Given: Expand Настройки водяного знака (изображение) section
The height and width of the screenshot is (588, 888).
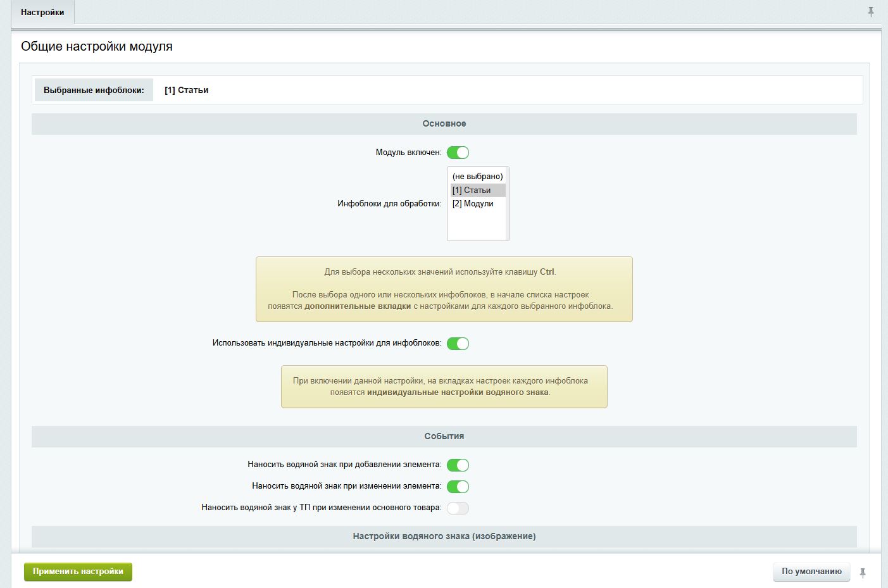Looking at the screenshot, I should (444, 537).
